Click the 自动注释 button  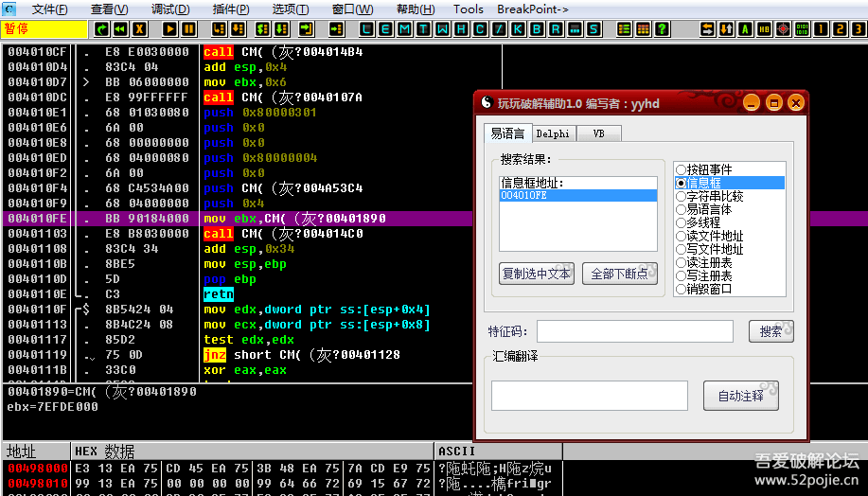[x=740, y=396]
